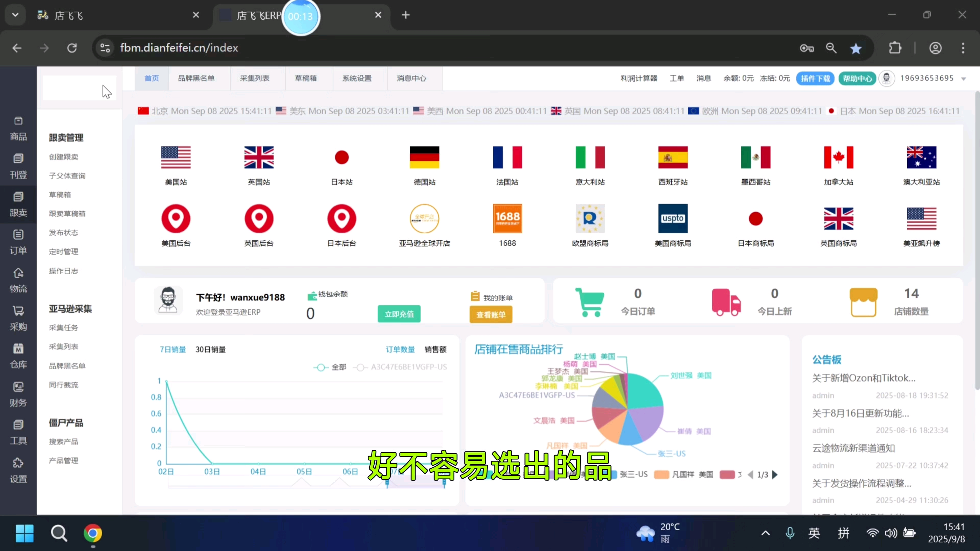Viewport: 980px width, 551px height.
Task: Open the 欧盟商标局 icon
Action: (590, 219)
